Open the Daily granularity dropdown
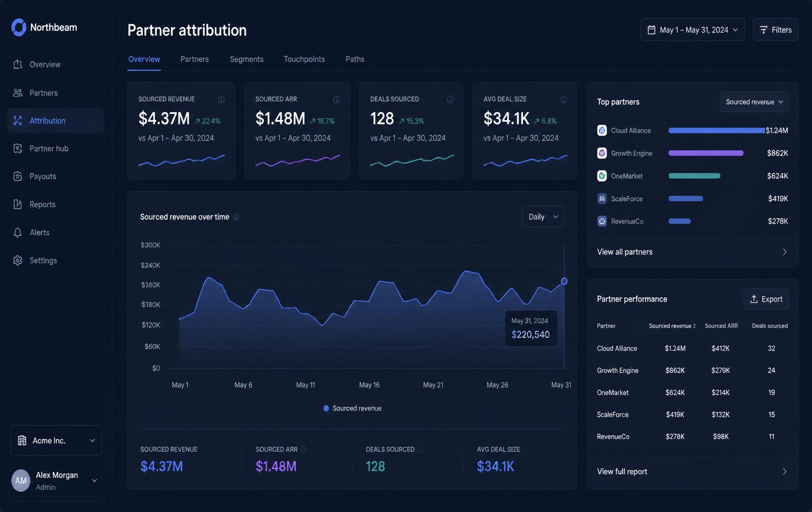This screenshot has width=812, height=512. [543, 217]
